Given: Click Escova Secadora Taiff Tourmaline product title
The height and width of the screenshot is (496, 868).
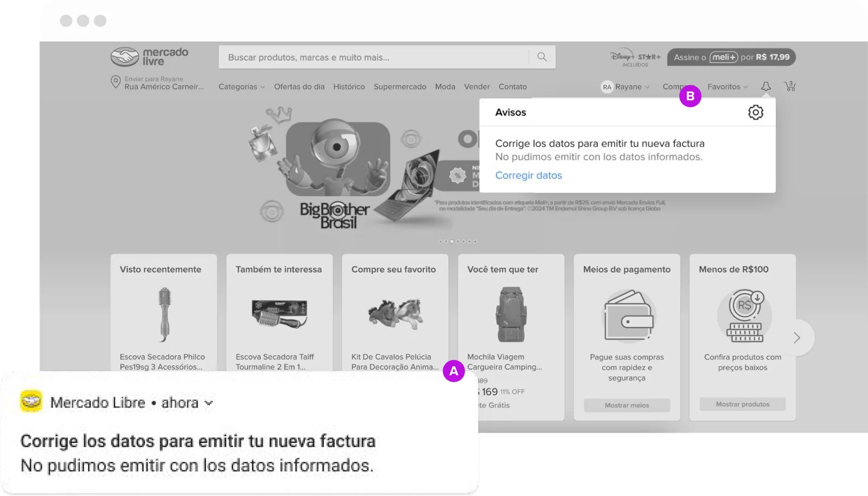Looking at the screenshot, I should pos(275,362).
